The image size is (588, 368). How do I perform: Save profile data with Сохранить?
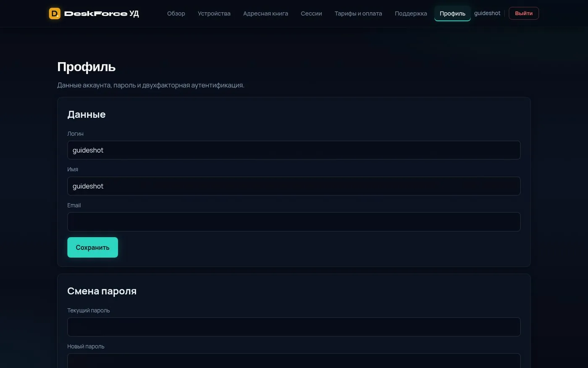click(x=92, y=247)
